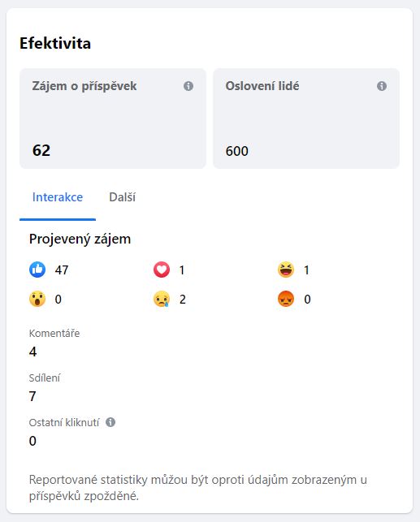
Task: Click the Angry reaction icon
Action: tap(286, 299)
